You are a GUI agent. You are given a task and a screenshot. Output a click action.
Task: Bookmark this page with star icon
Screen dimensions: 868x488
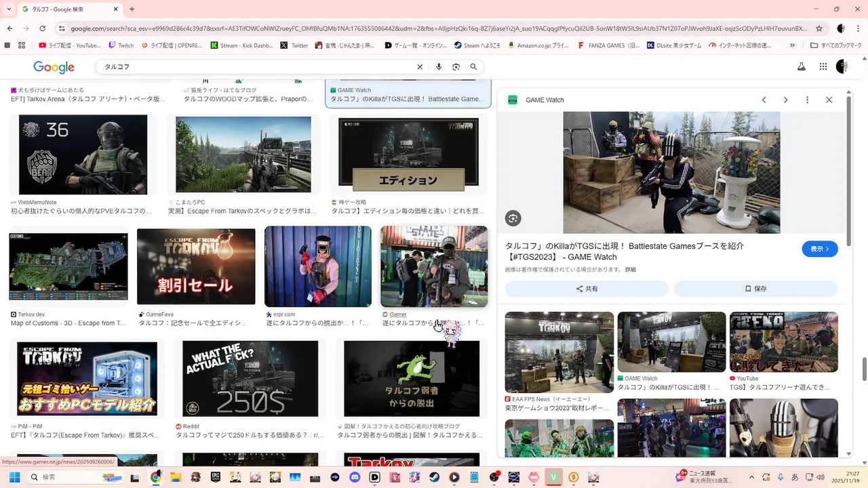tap(819, 28)
